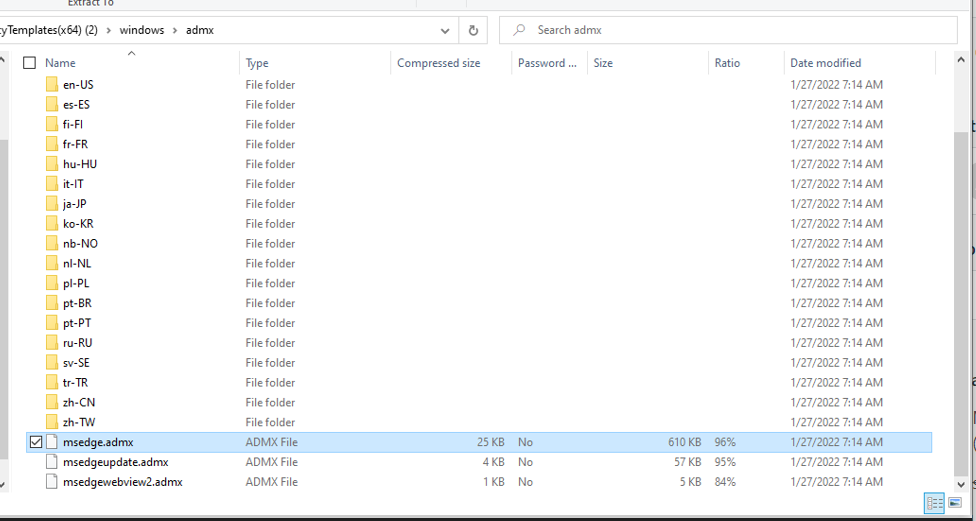Click scroll down arrow of file list

(962, 484)
